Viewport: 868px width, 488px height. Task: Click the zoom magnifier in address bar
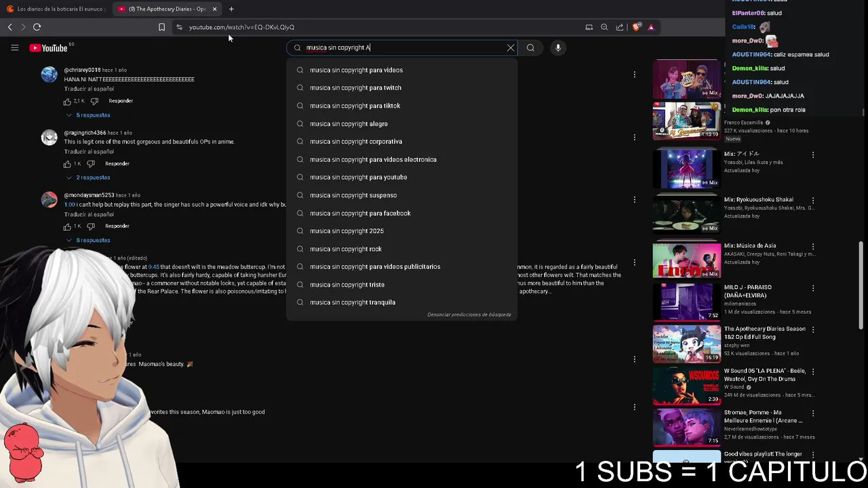coord(604,27)
